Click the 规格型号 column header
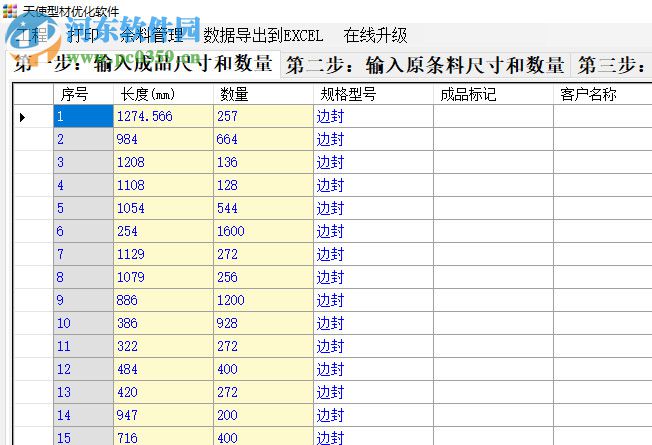Screen dimensions: 652x445 [x=373, y=94]
